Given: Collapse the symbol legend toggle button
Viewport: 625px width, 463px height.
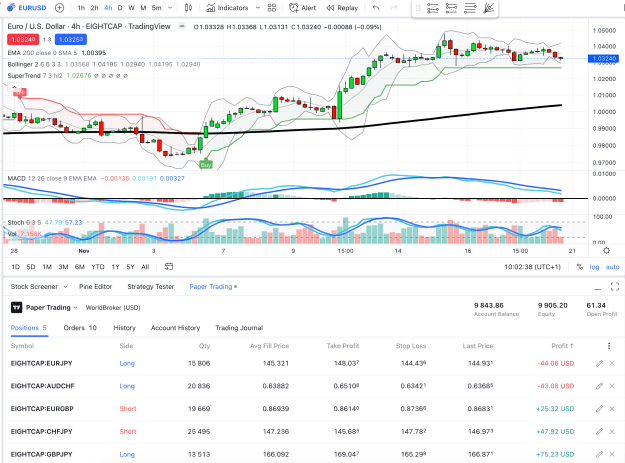Looking at the screenshot, I should pyautogui.click(x=182, y=26).
